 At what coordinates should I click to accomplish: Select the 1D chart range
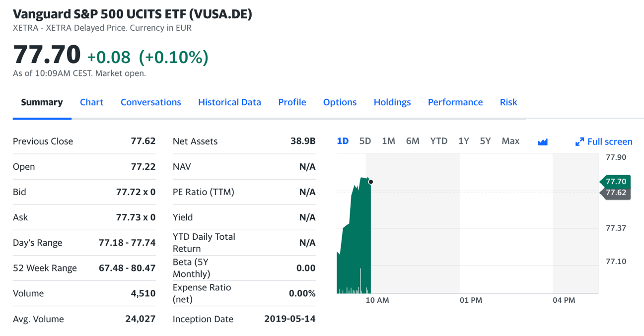click(343, 141)
